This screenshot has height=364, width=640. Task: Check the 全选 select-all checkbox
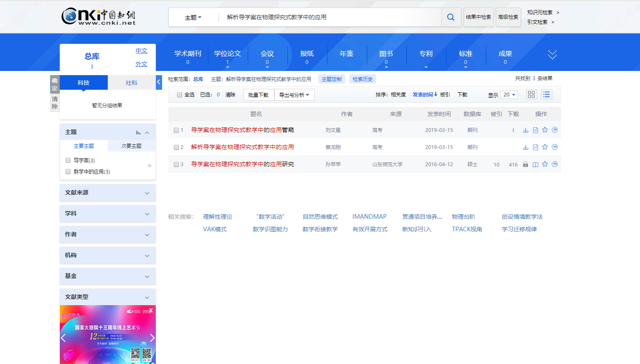coord(180,95)
